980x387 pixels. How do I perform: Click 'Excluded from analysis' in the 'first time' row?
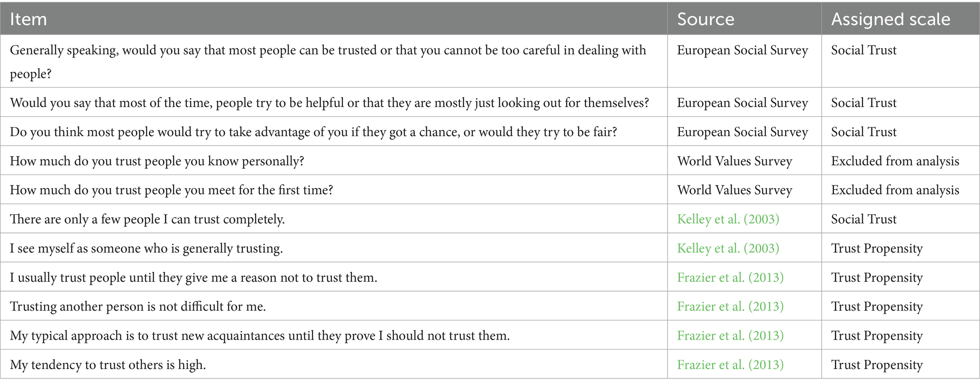[x=895, y=190]
